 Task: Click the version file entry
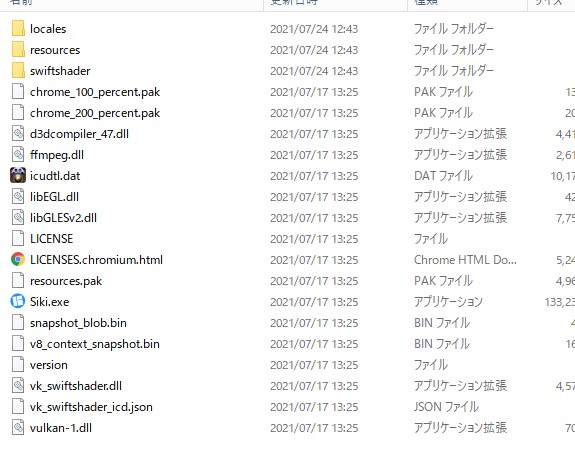(x=49, y=365)
